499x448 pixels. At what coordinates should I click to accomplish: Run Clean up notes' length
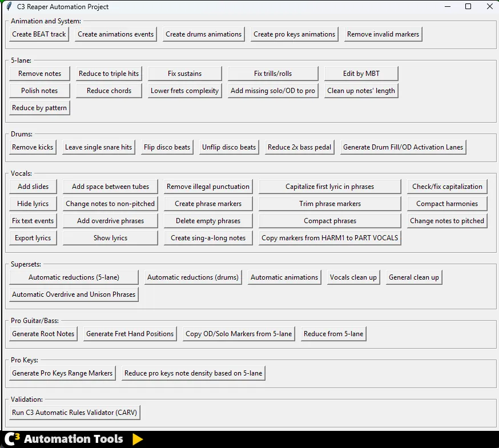[361, 91]
